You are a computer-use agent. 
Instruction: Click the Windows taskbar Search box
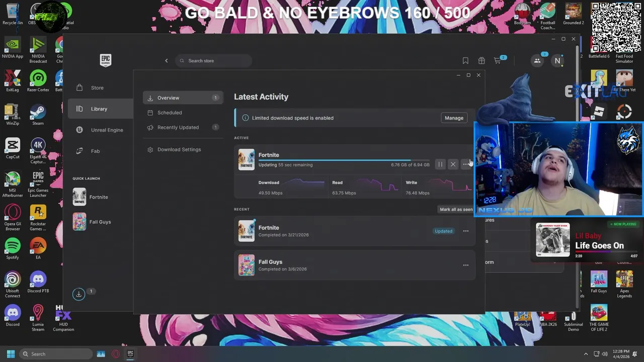56,354
